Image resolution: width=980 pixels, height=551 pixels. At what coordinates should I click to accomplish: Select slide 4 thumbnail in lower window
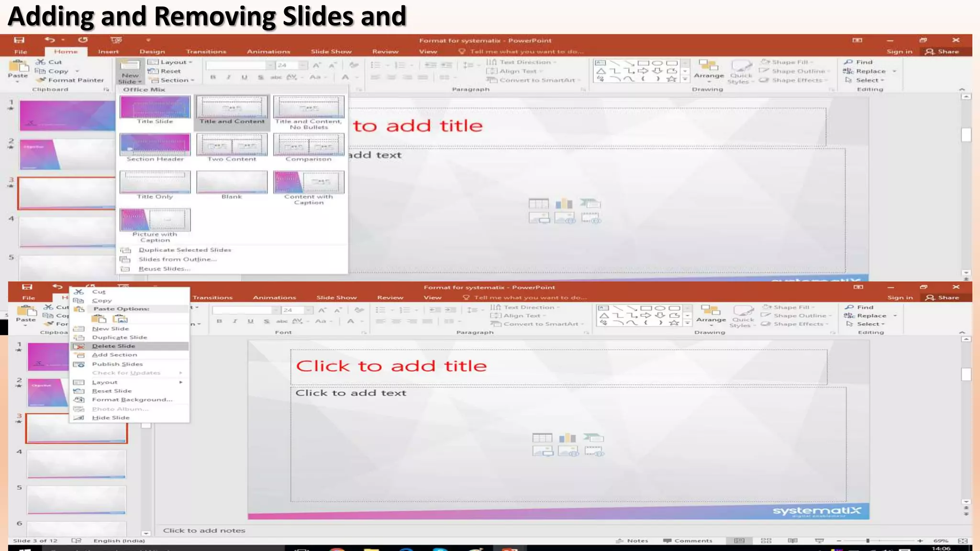click(77, 463)
